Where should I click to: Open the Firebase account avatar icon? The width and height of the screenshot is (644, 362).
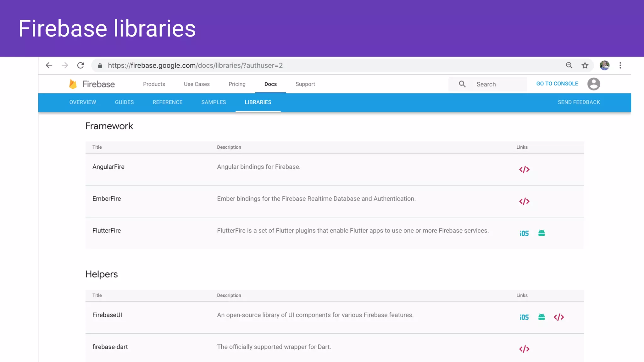594,84
